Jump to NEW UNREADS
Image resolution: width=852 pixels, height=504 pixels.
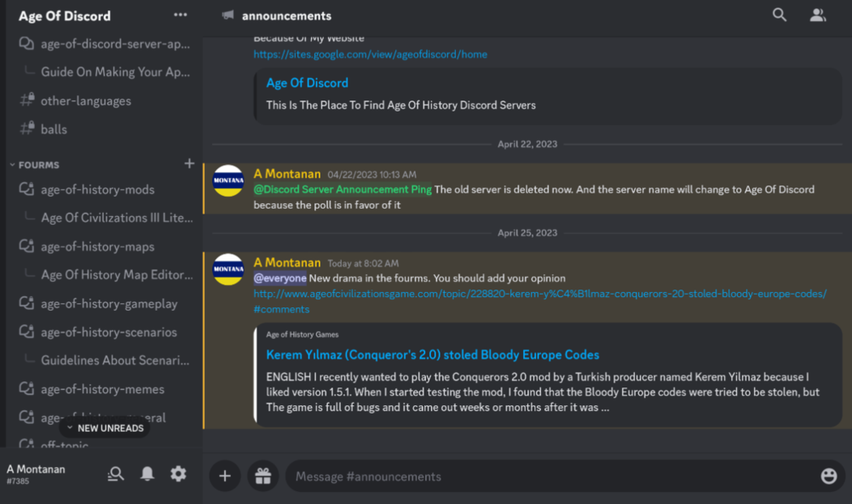click(105, 428)
